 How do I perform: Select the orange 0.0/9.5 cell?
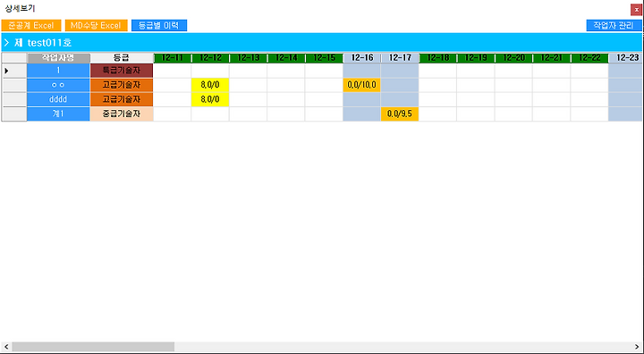pyautogui.click(x=400, y=114)
